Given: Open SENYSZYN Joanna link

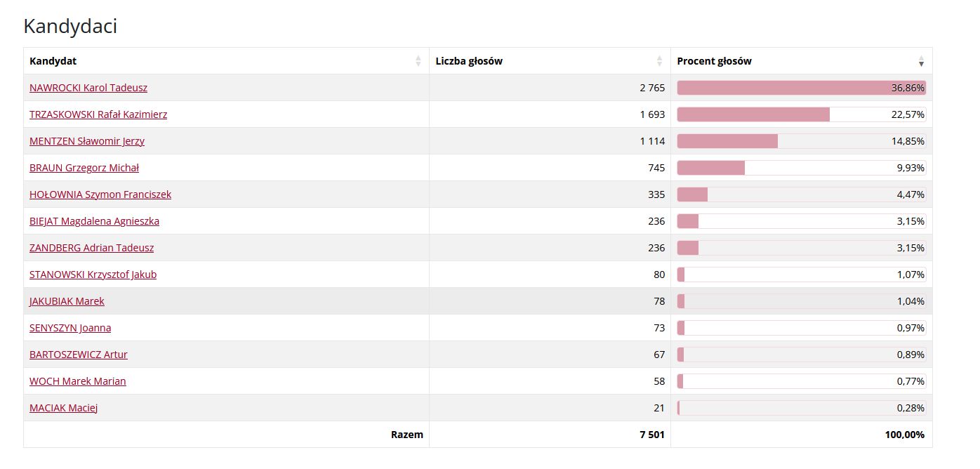Looking at the screenshot, I should [70, 328].
